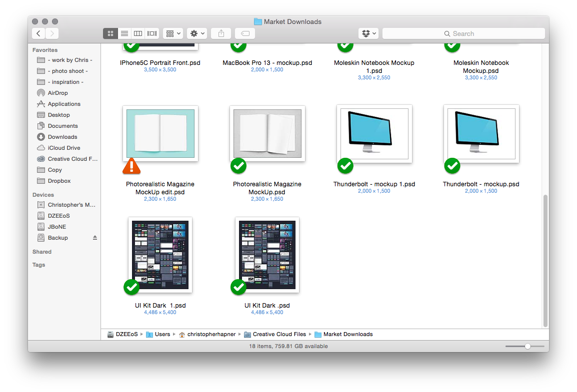Click into the Search field
This screenshot has width=577, height=392.
[x=463, y=33]
